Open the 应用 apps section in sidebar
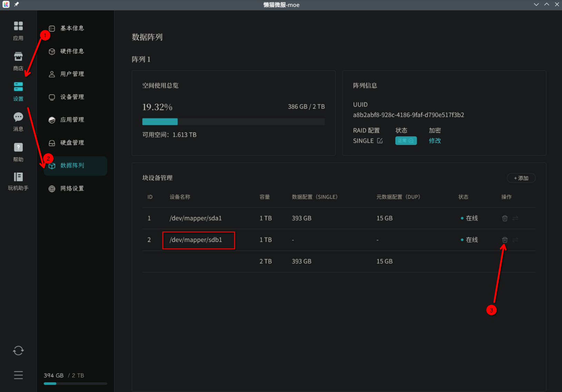Screen dimensions: 562x392 coord(18,31)
